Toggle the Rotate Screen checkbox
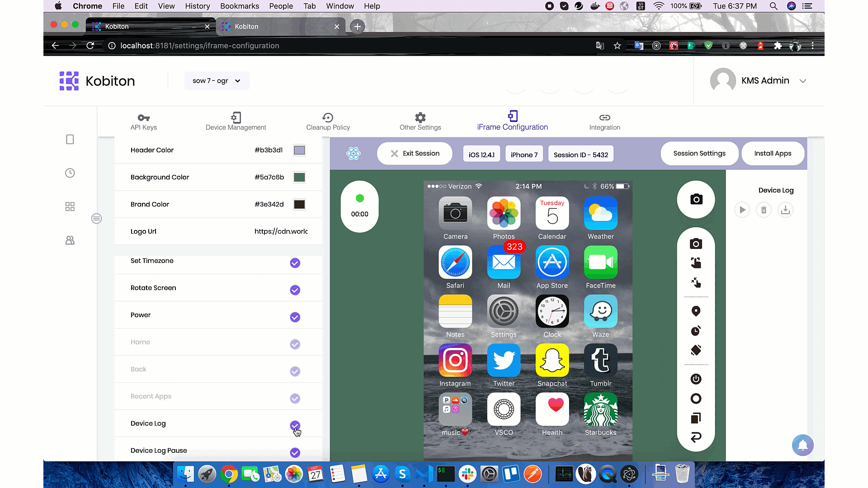Viewport: 868px width, 488px height. (295, 290)
